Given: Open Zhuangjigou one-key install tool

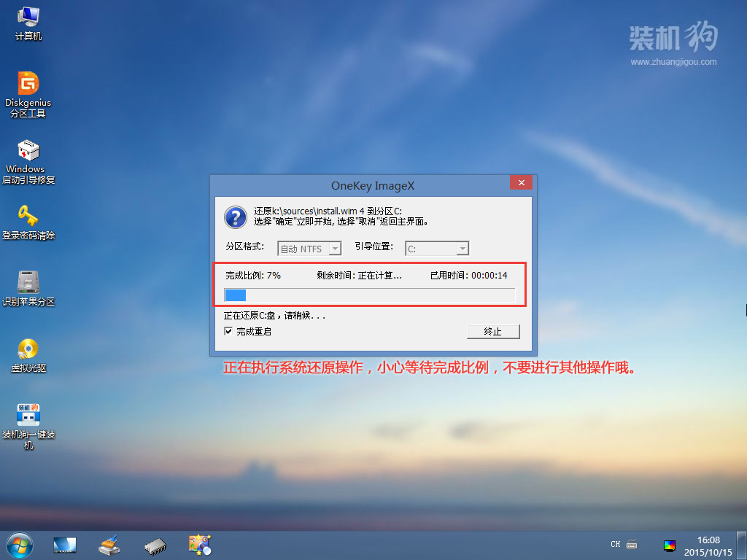Looking at the screenshot, I should pyautogui.click(x=28, y=414).
